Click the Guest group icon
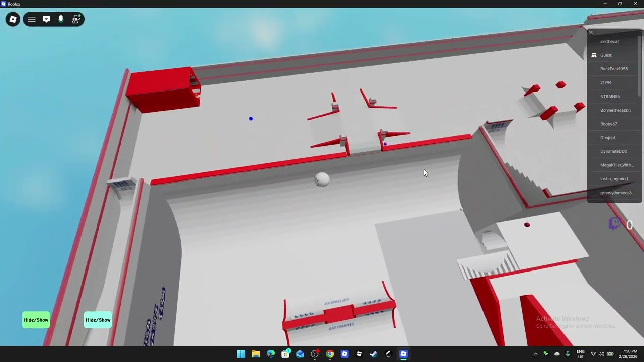 594,55
